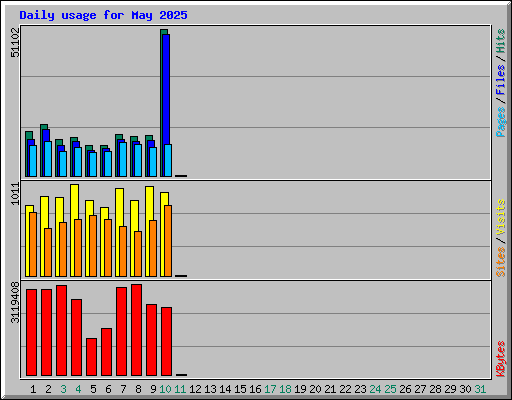Click the 1011 axis maximum label
This screenshot has width=512, height=400.
pos(15,194)
